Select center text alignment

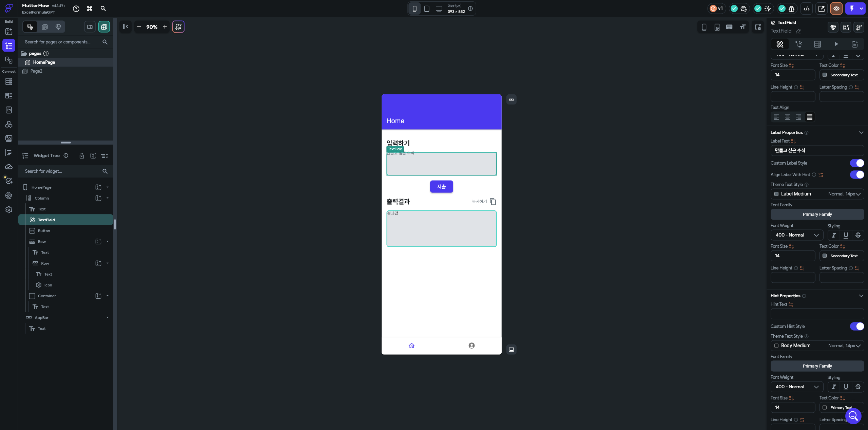[787, 117]
